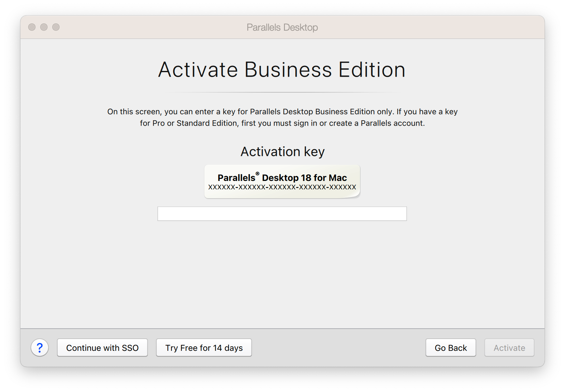Click the grayed-out Activate button
This screenshot has width=565, height=392.
pos(509,348)
